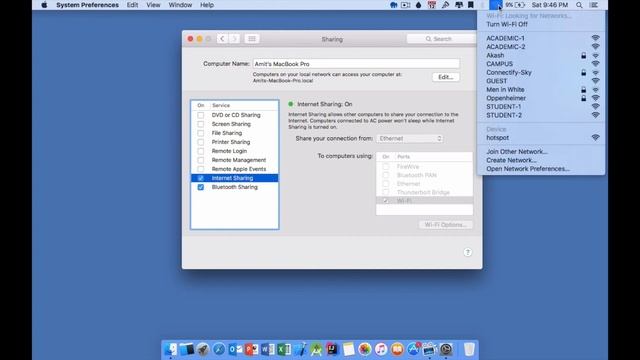The image size is (640, 360).
Task: Uncheck Bluetooth Sharing checkbox
Action: pos(200,187)
